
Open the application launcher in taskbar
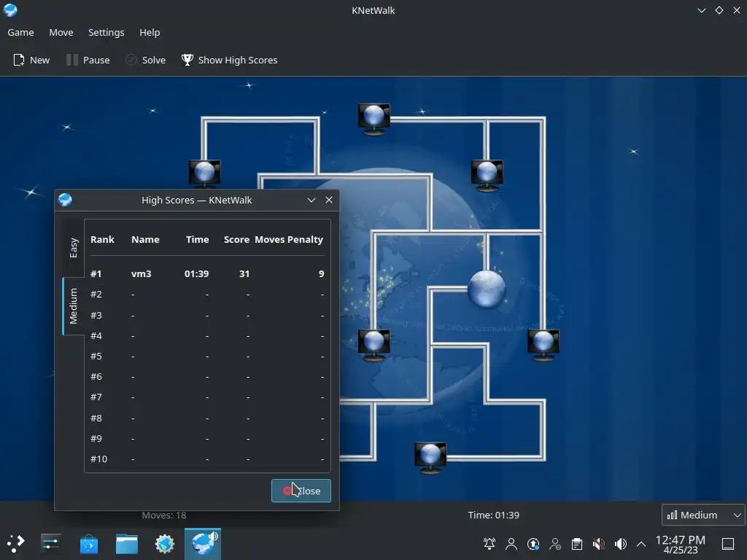pos(16,543)
